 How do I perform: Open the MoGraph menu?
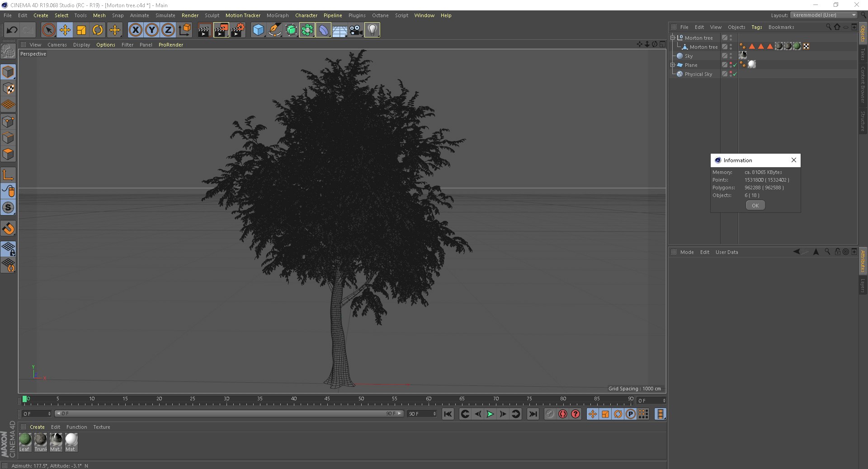278,15
